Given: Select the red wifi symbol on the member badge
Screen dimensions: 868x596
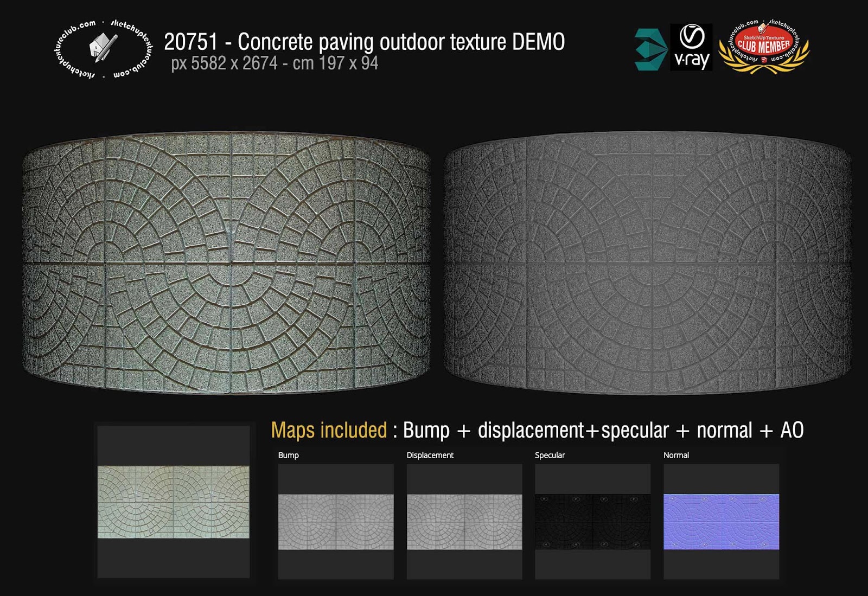Looking at the screenshot, I should [764, 60].
